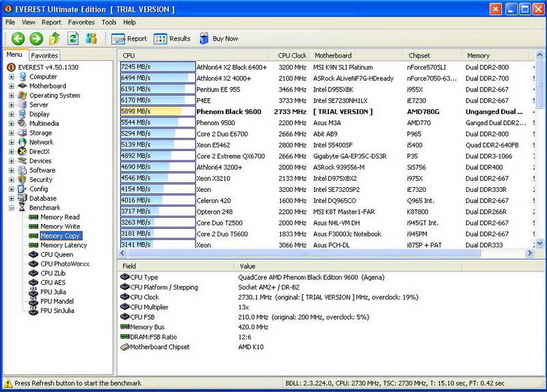The height and width of the screenshot is (392, 547).
Task: Sort by the Memory column header
Action: click(x=496, y=55)
